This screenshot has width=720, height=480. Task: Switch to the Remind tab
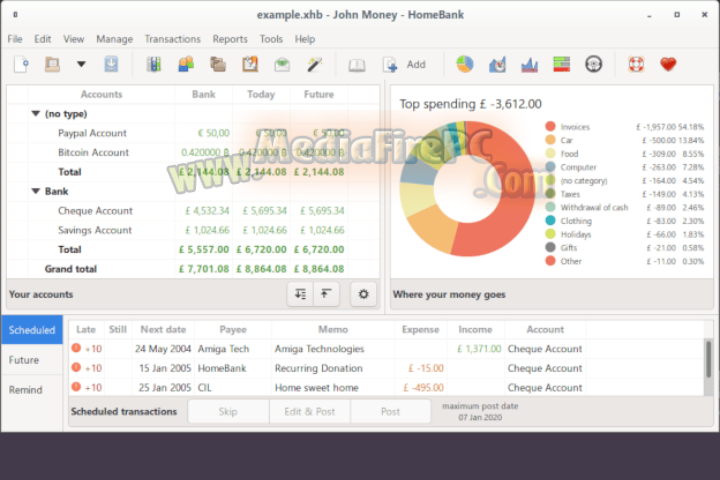click(32, 390)
